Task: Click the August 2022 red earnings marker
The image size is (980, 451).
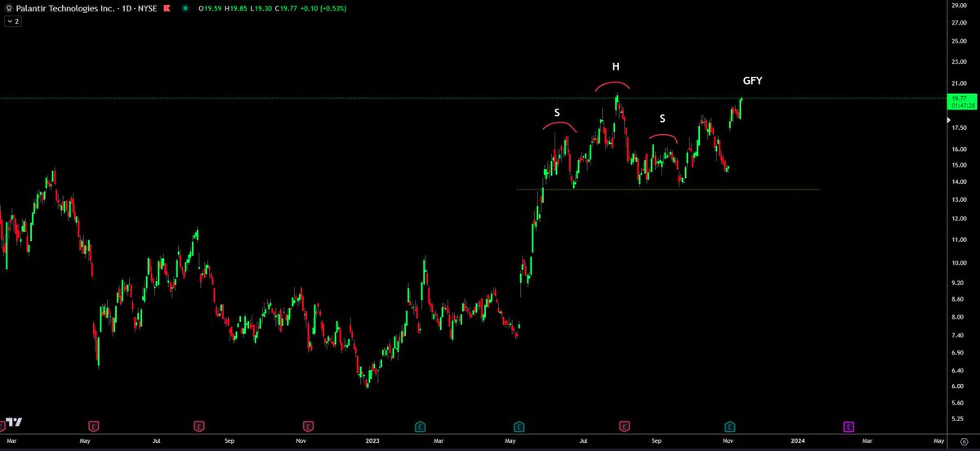Action: 199,426
